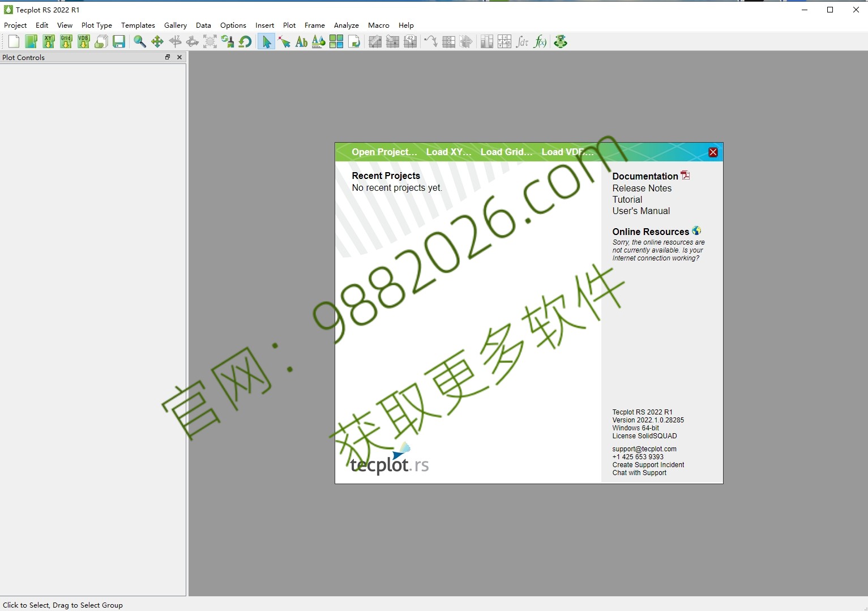Click Create Support Incident link
The height and width of the screenshot is (611, 868).
point(648,465)
